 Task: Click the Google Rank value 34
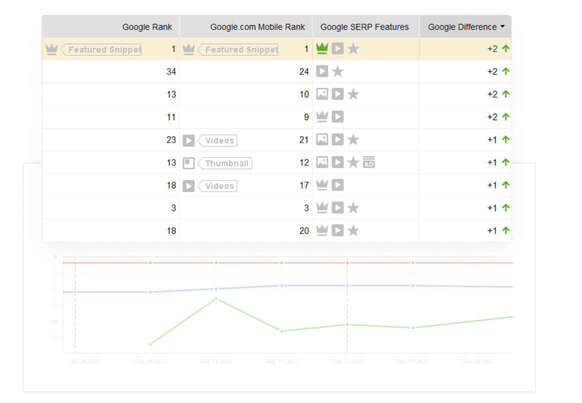coord(171,72)
